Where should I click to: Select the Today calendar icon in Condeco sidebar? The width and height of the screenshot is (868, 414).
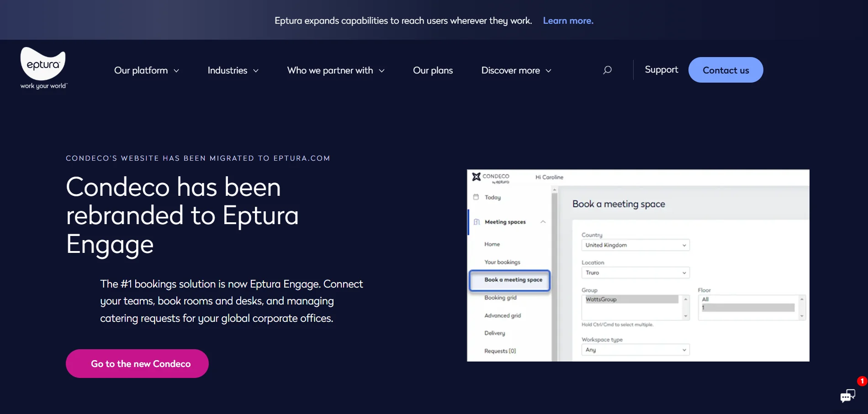pos(476,197)
